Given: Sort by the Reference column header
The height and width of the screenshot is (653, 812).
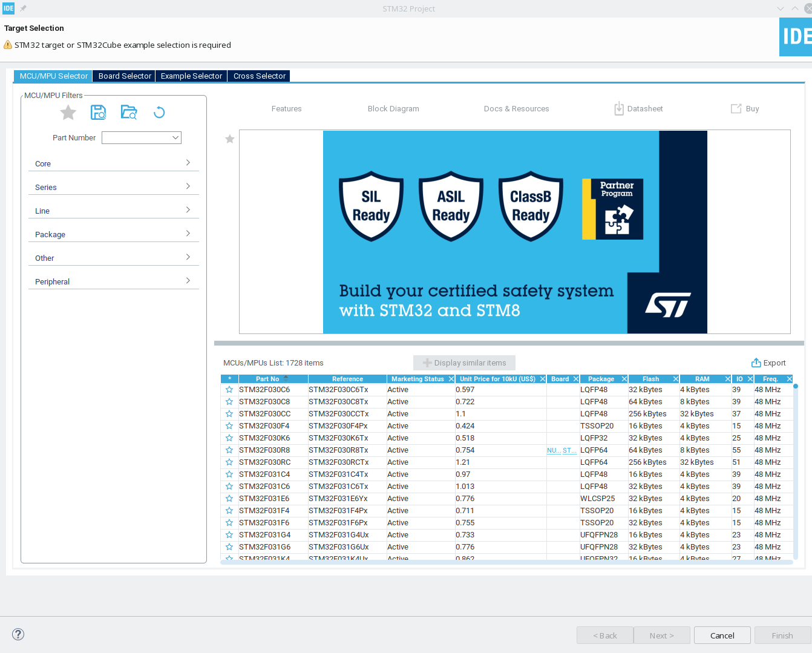Looking at the screenshot, I should point(348,379).
